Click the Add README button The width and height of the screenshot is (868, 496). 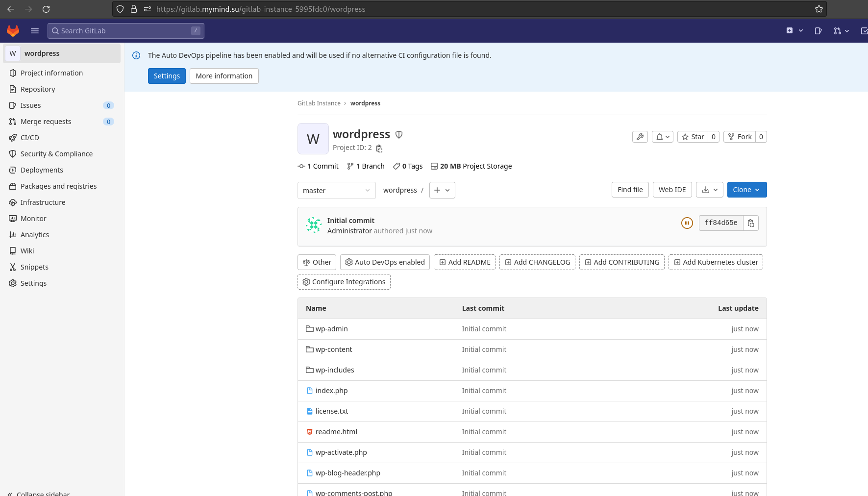(x=465, y=262)
